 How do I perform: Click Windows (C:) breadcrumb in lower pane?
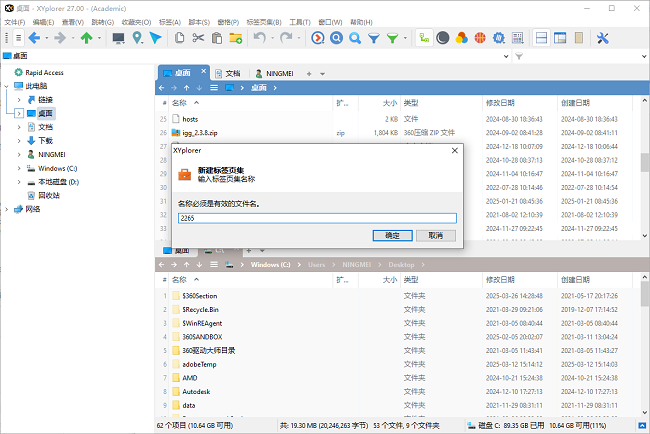pos(270,264)
